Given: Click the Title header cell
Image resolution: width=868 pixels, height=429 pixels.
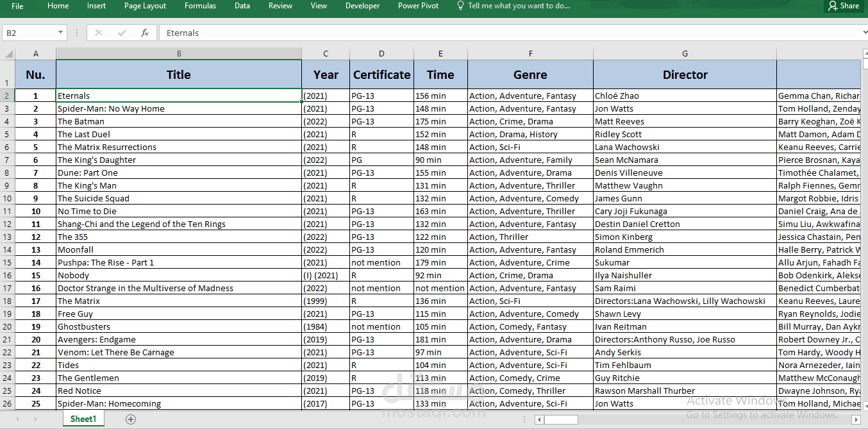Looking at the screenshot, I should click(179, 75).
